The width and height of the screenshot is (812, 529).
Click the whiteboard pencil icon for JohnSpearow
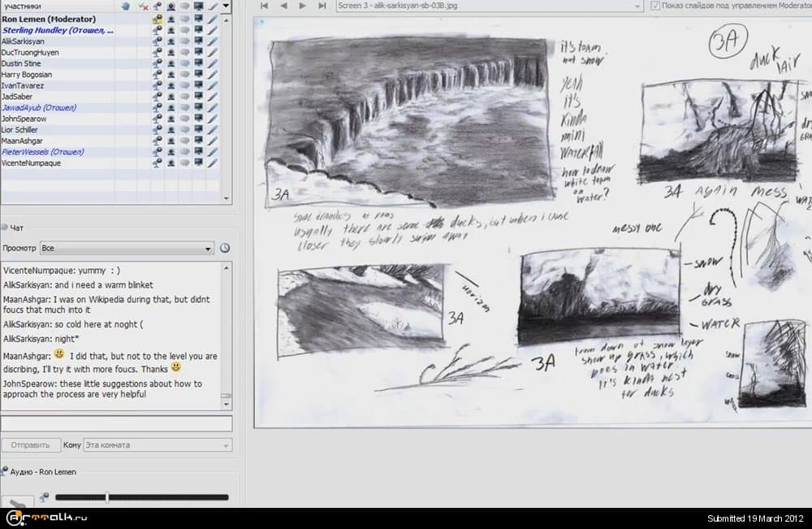click(212, 119)
